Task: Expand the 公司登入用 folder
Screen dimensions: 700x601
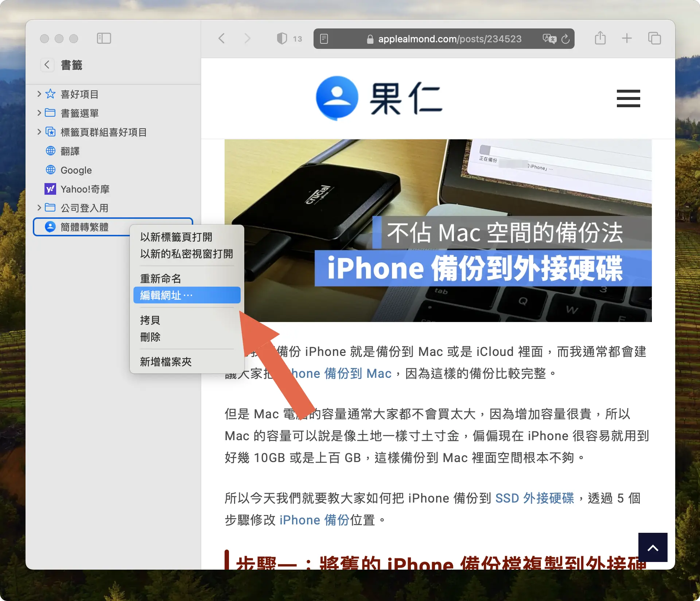Action: tap(39, 208)
